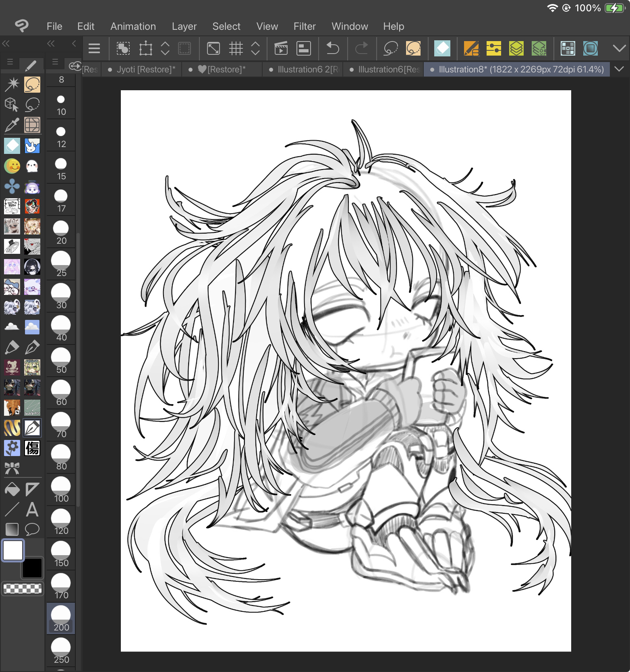Select the Eyedropper tool
This screenshot has width=630, height=672.
click(12, 125)
